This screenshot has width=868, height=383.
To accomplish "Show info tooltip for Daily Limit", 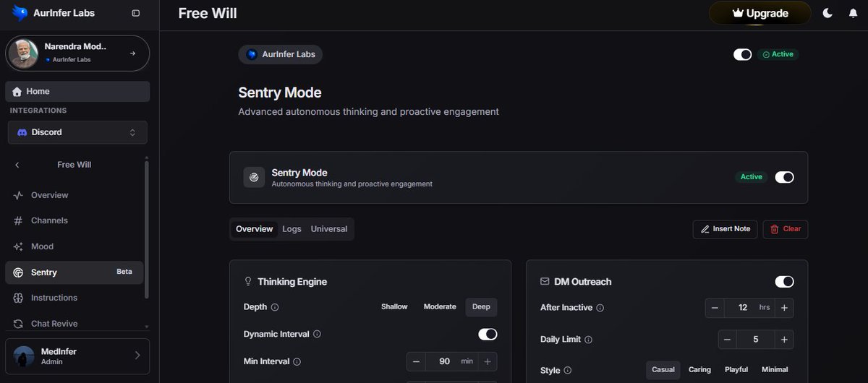I will click(x=587, y=340).
